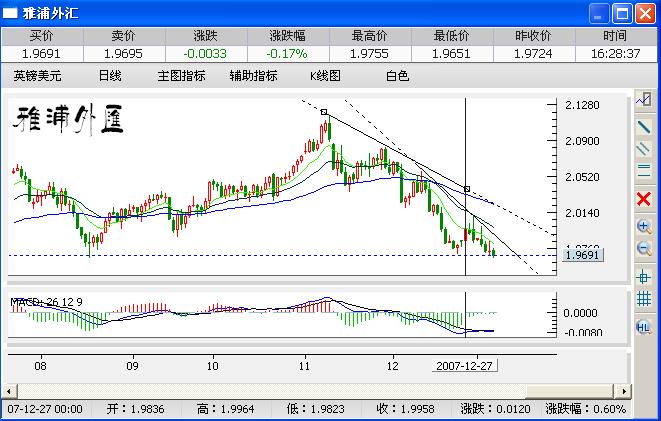This screenshot has height=421, width=661.
Task: Click the 昨收价 column header
Action: point(533,36)
